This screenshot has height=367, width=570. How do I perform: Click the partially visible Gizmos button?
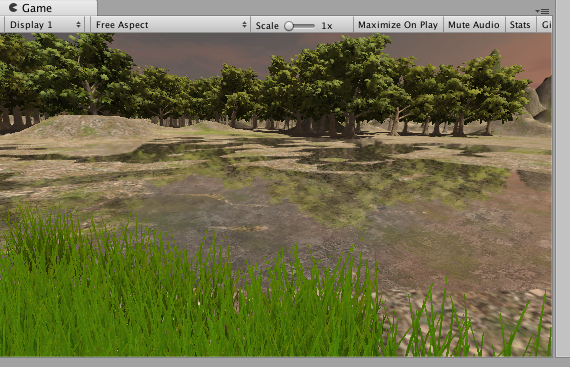[545, 25]
